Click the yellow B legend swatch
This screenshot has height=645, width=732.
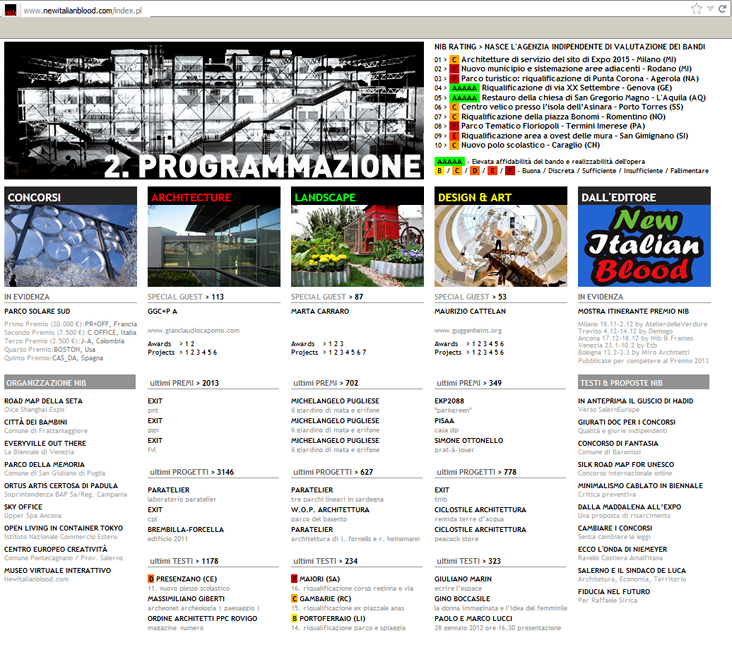point(439,171)
